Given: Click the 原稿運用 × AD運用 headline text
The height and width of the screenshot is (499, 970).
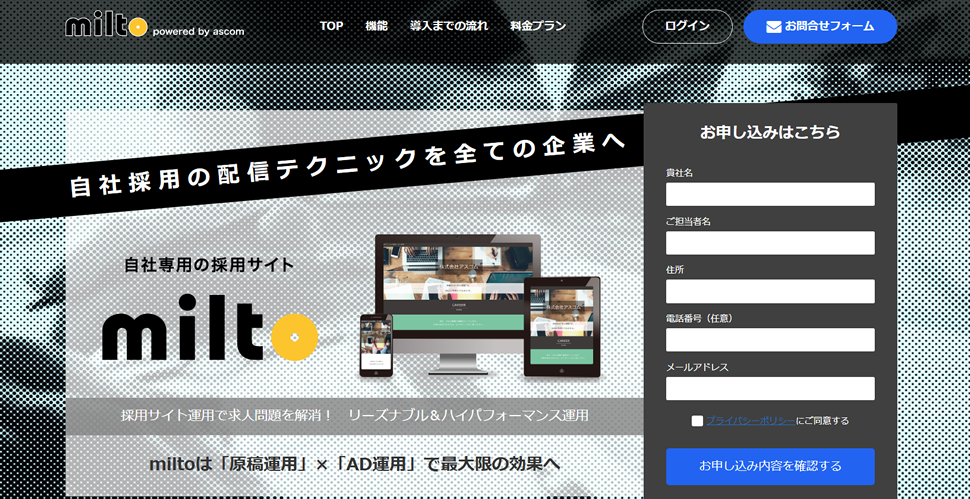Looking at the screenshot, I should point(354,463).
